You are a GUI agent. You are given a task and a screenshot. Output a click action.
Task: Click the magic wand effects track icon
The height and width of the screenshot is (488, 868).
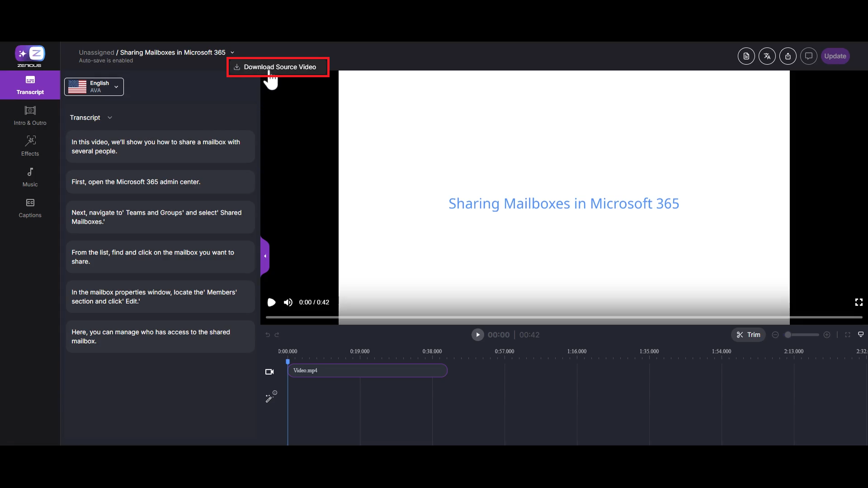pos(270,397)
